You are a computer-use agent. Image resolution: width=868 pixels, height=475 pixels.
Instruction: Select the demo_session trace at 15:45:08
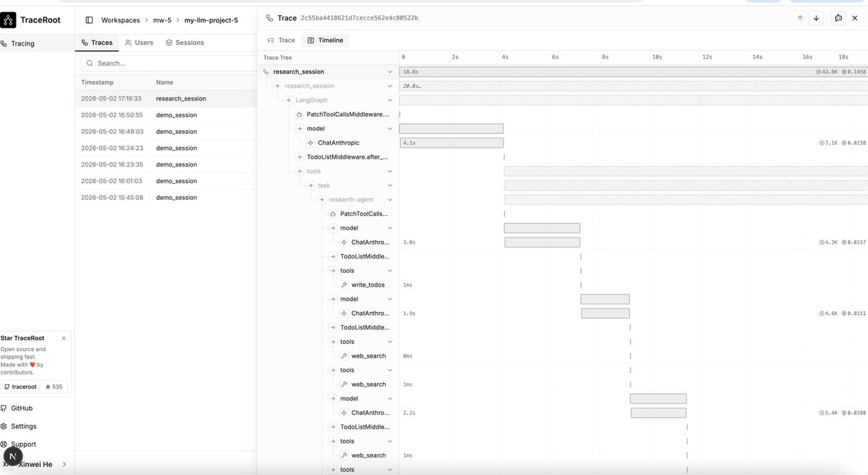pyautogui.click(x=166, y=198)
